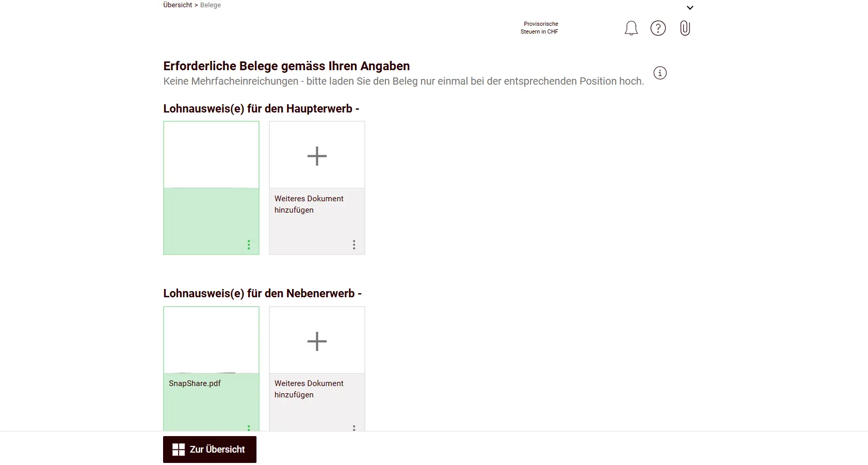868x465 pixels.
Task: Open three-dot menu on uploaded Haupterwerb document
Action: (x=249, y=245)
